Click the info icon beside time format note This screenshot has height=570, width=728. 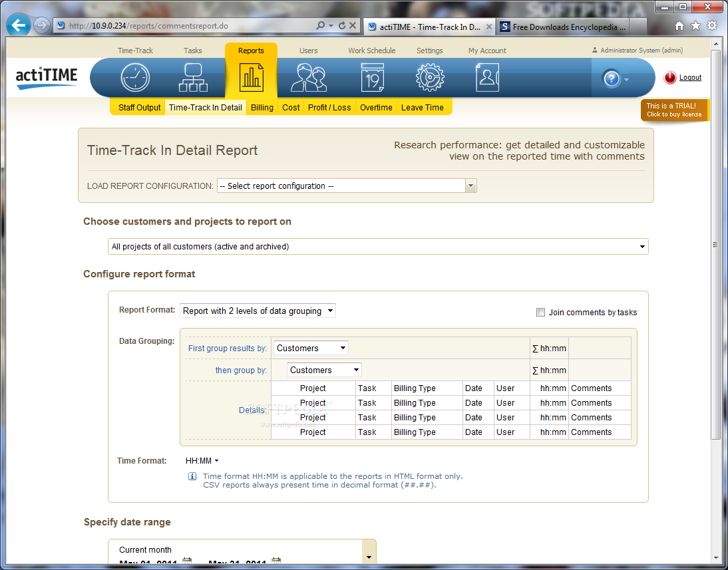pos(192,476)
